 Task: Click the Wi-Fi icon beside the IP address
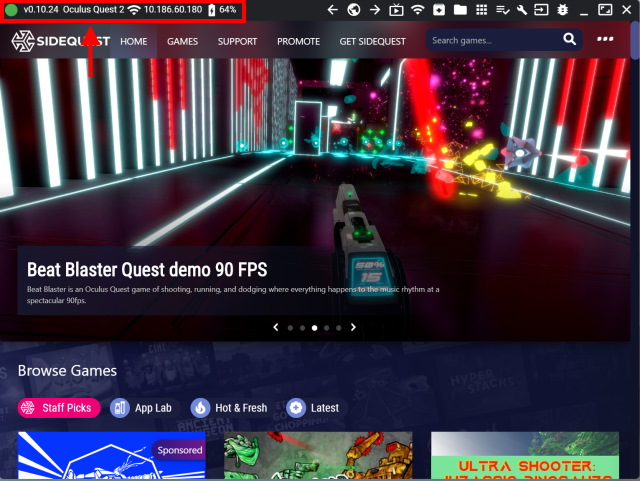134,10
